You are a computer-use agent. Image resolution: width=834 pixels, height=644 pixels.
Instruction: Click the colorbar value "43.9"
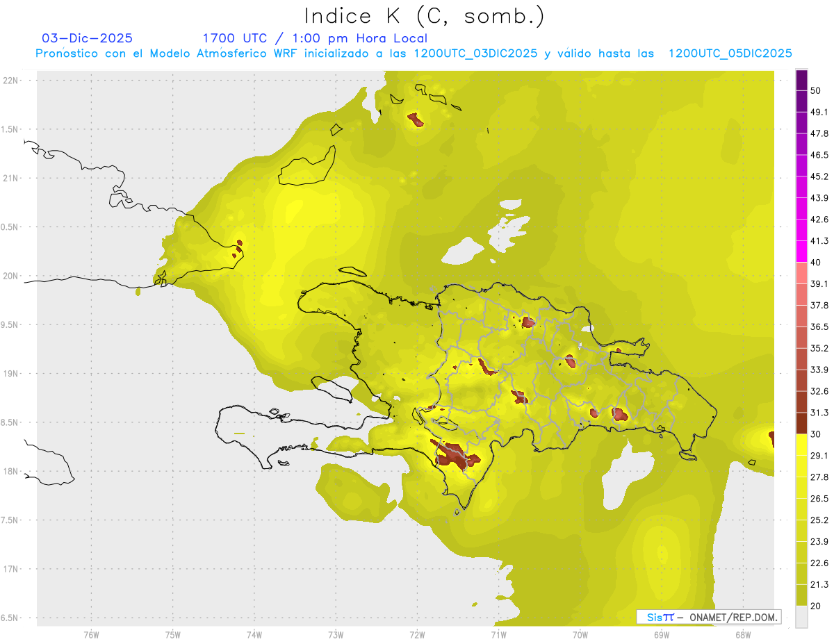point(819,198)
